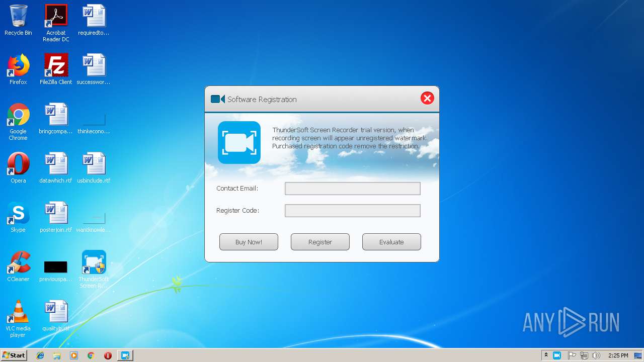644x362 pixels.
Task: Click the Register button
Action: coord(320,242)
